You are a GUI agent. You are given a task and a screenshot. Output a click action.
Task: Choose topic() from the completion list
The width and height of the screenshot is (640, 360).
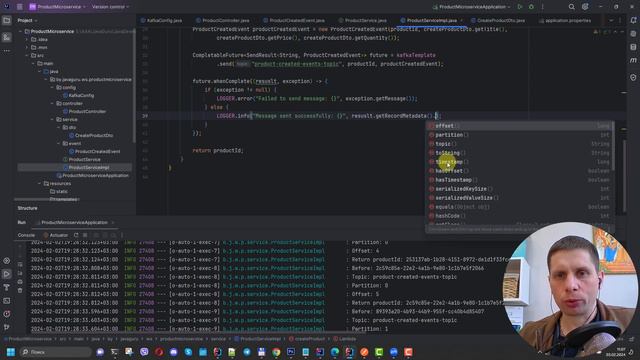519,144
